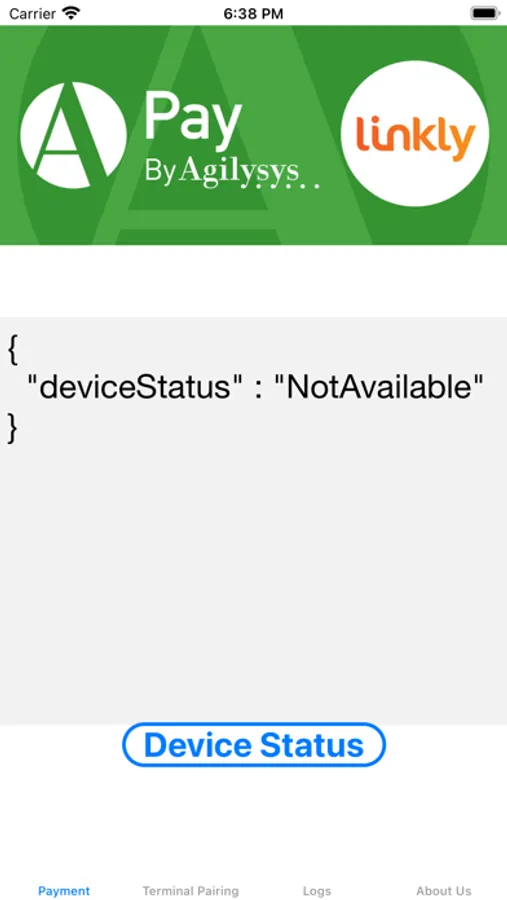
Task: Tap the Pay heading text in the banner
Action: tap(192, 119)
